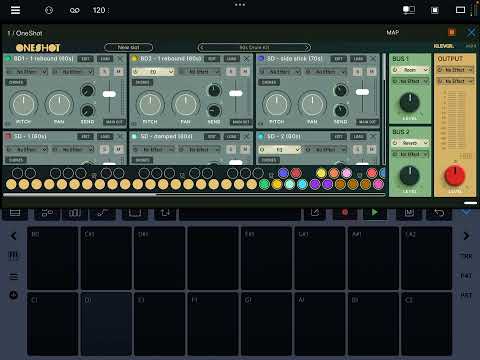This screenshot has height=360, width=480.
Task: Solo the SD - side stick slot
Action: (357, 72)
